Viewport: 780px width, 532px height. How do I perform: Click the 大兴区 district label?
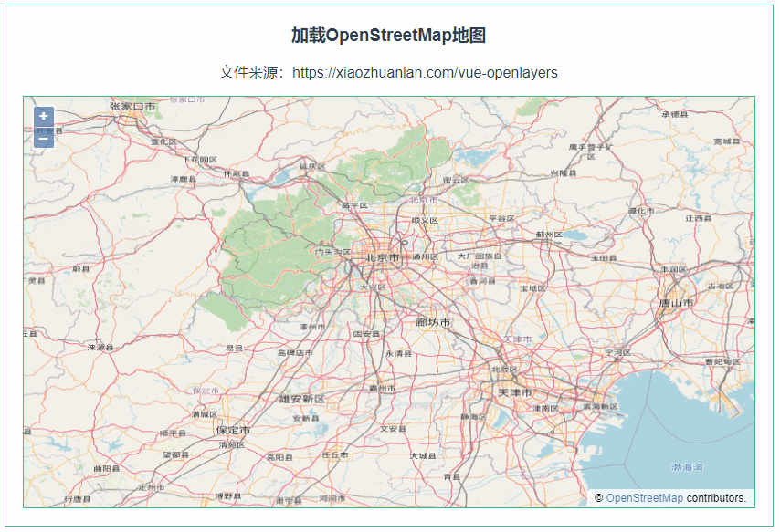coord(373,287)
